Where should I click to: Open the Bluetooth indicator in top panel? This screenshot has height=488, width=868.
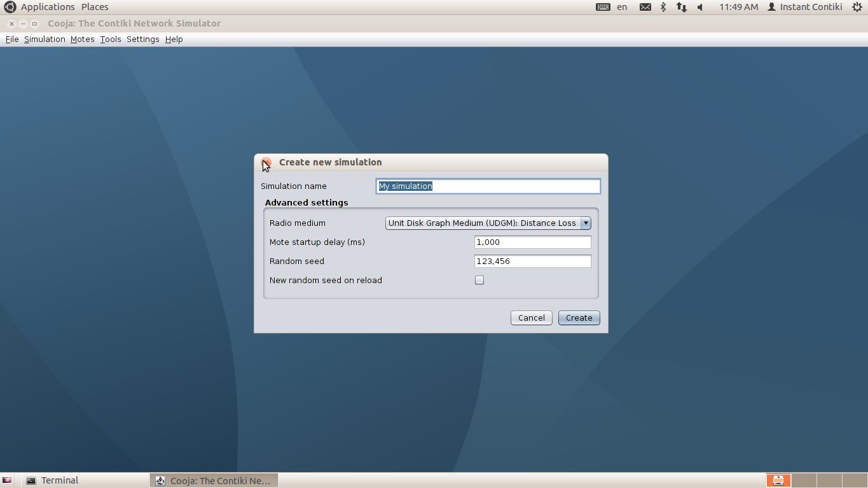click(663, 7)
